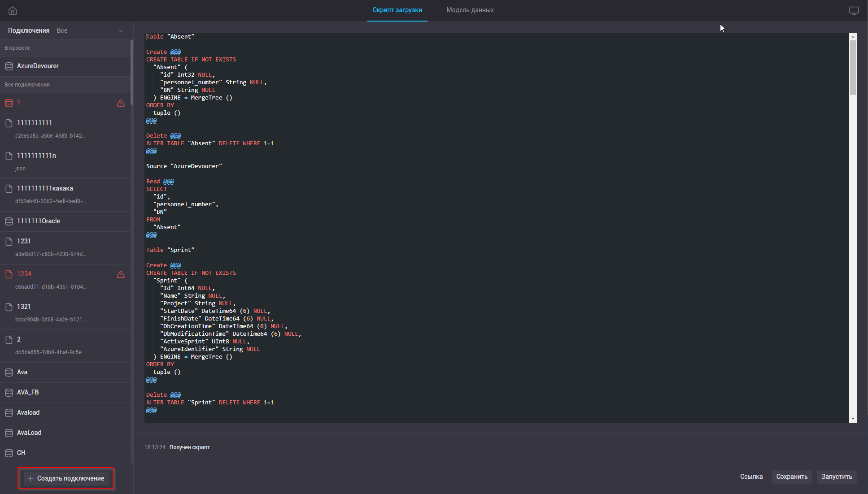The height and width of the screenshot is (494, 868).
Task: Click the Запустить button
Action: coord(837,477)
